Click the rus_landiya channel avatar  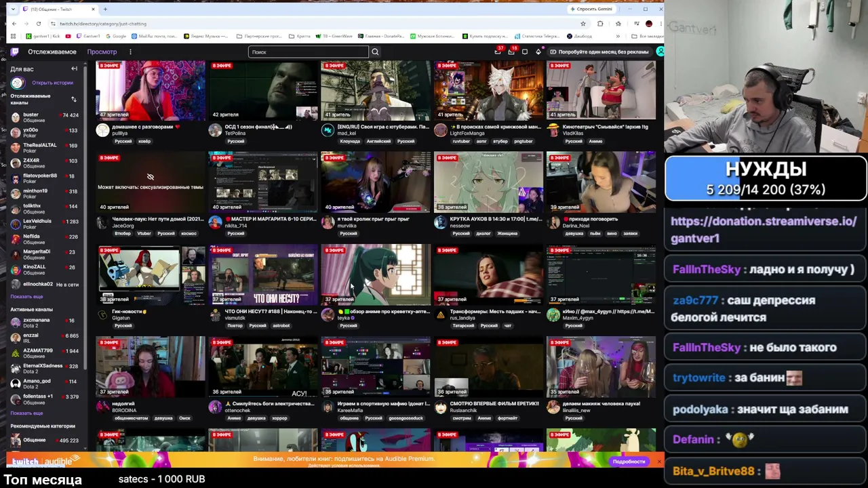pos(441,314)
